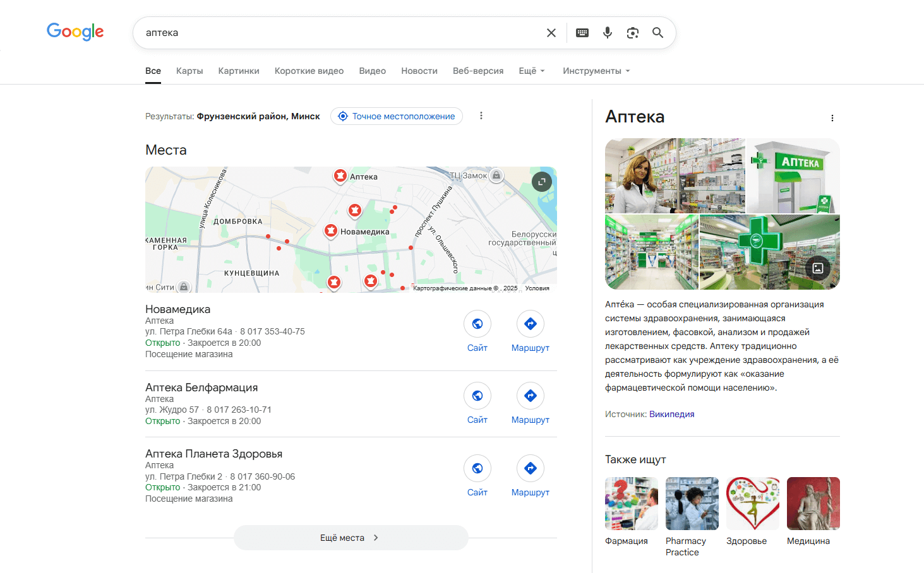Open more options for Аптека knowledge panel
The image size is (924, 573).
coord(832,118)
